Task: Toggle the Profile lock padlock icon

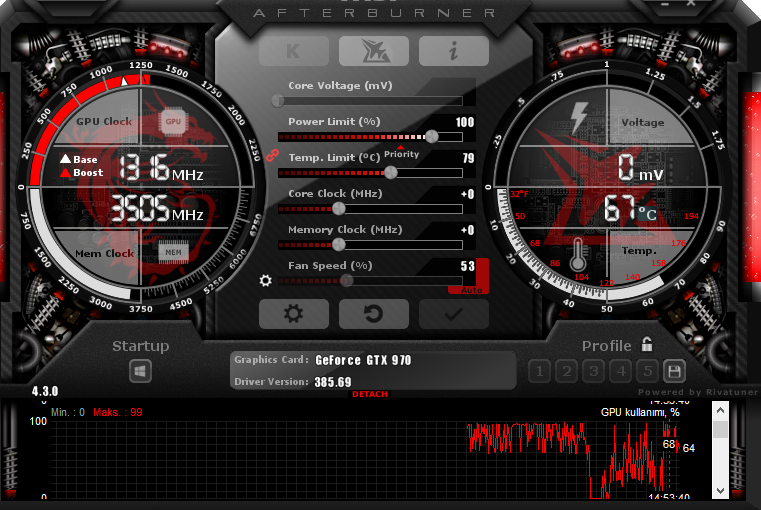Action: click(x=647, y=345)
